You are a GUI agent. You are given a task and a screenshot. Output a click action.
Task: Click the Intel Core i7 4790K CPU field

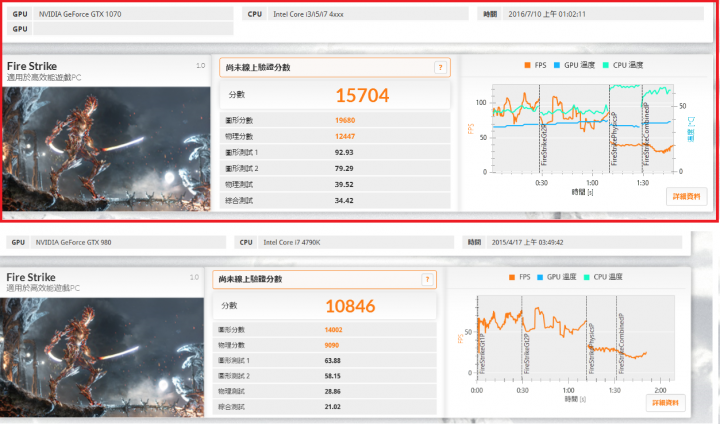tap(356, 242)
